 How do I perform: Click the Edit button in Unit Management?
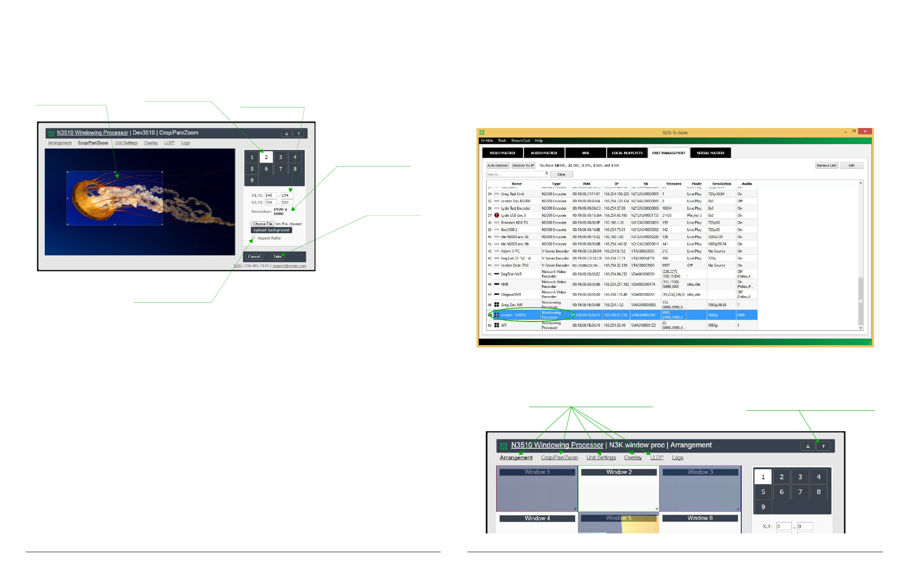(x=851, y=166)
